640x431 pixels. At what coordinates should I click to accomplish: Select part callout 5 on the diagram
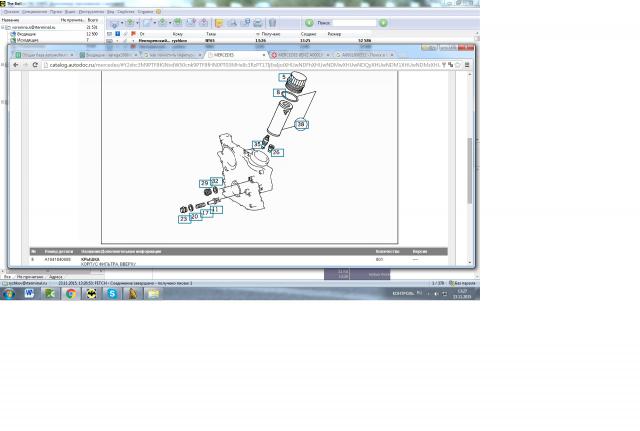pyautogui.click(x=283, y=77)
